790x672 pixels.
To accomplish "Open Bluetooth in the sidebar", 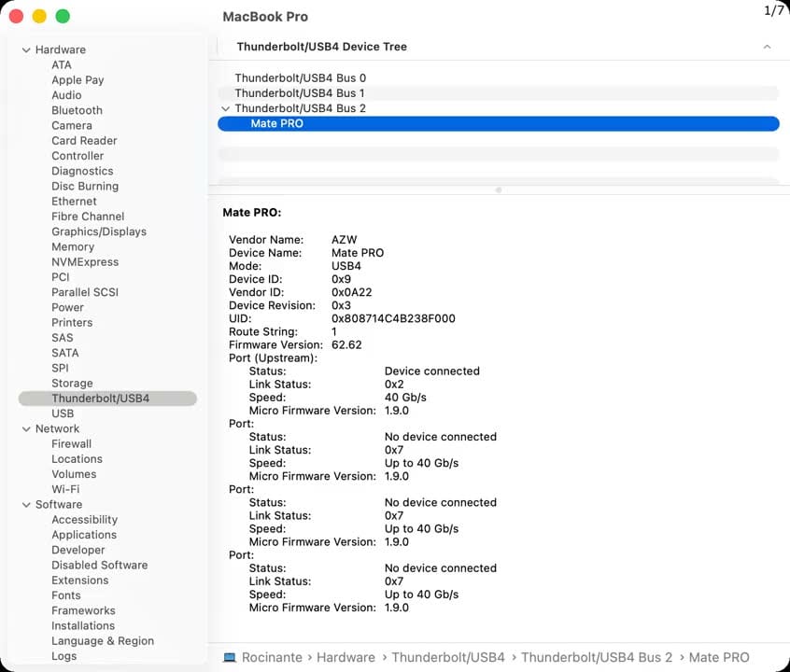I will point(78,110).
